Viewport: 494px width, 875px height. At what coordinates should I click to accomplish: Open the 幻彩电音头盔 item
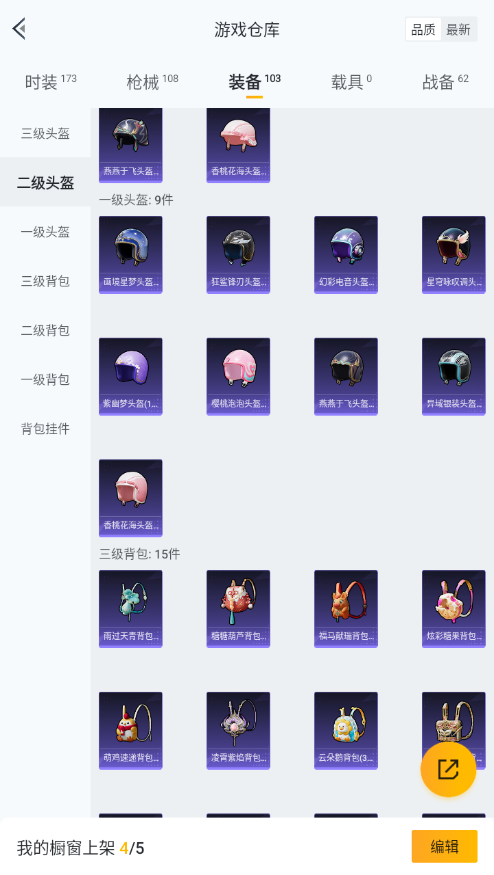coord(346,254)
